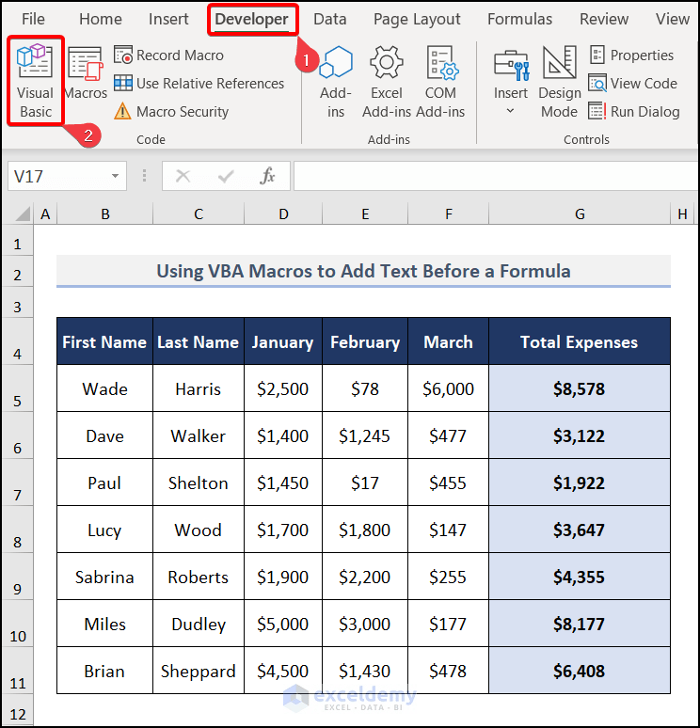Switch to the Insert ribbon tab

[168, 19]
